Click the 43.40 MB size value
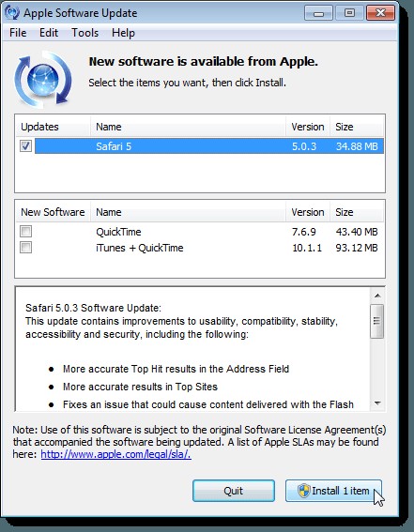Screen dimensions: 414x532 point(357,232)
